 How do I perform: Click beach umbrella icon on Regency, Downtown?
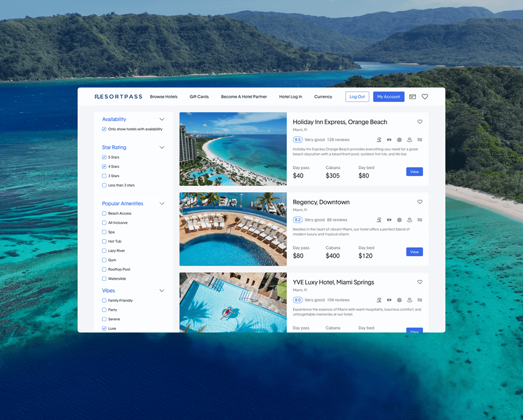379,220
